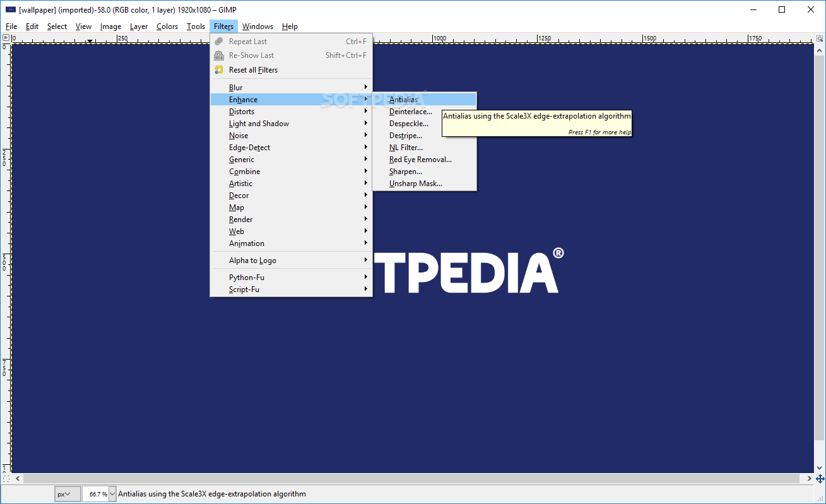Screen dimensions: 826x504
Task: Expand the Blur submenu
Action: (x=291, y=88)
